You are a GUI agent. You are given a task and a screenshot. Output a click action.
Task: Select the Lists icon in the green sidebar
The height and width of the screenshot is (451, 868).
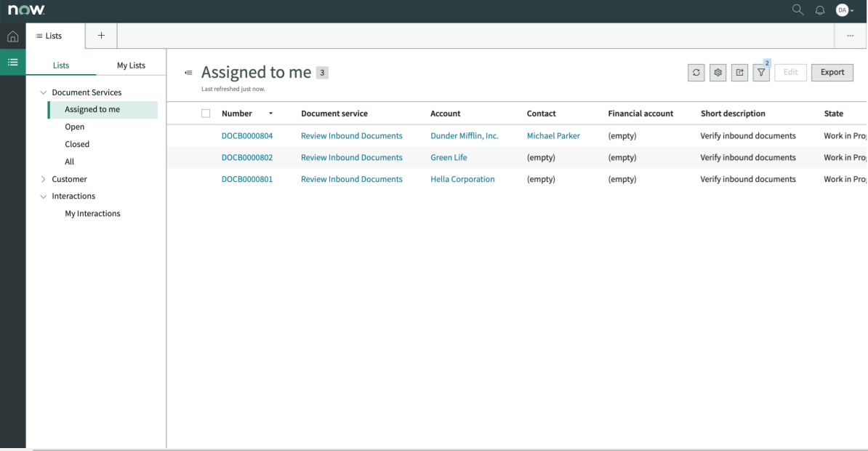pos(12,63)
